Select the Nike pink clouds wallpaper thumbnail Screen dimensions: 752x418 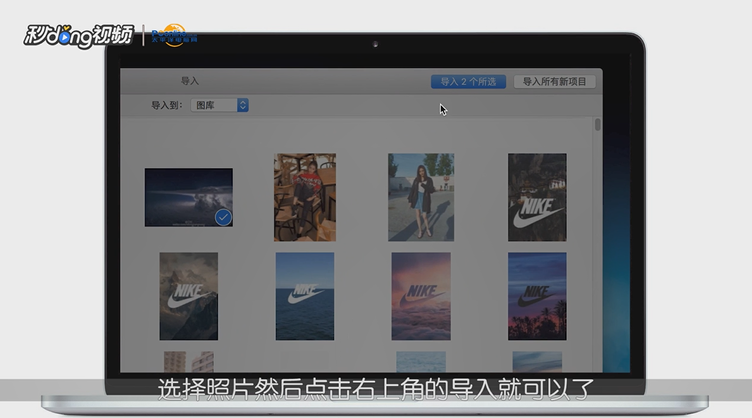(421, 296)
